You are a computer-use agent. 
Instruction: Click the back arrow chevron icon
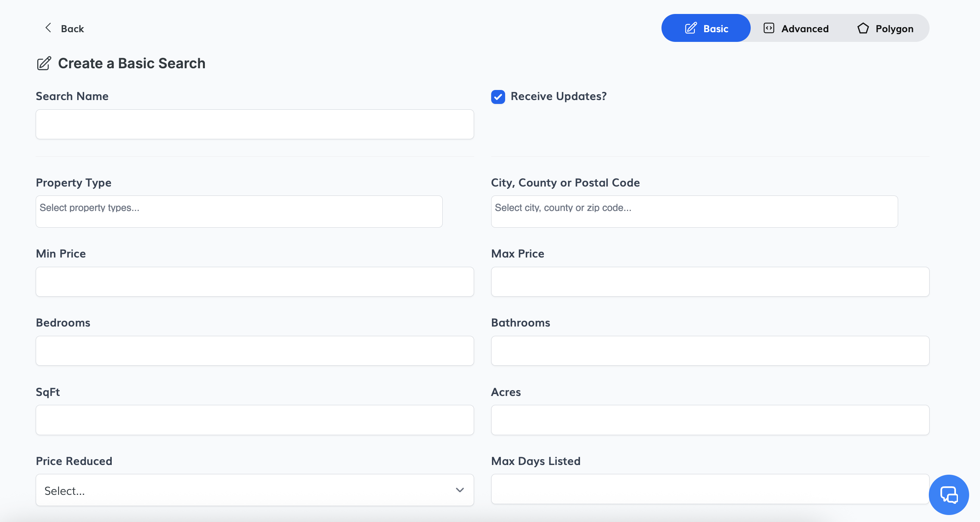coord(48,28)
